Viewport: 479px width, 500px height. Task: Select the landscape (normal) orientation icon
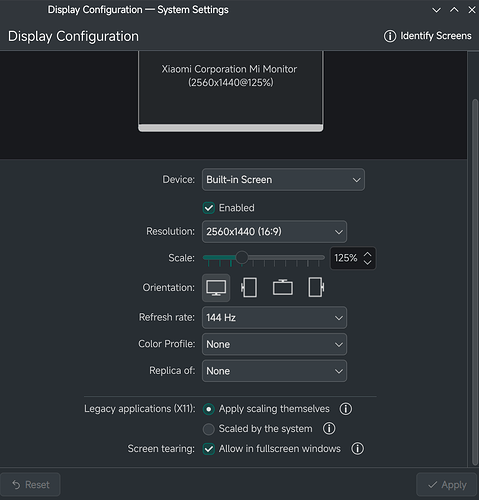216,288
